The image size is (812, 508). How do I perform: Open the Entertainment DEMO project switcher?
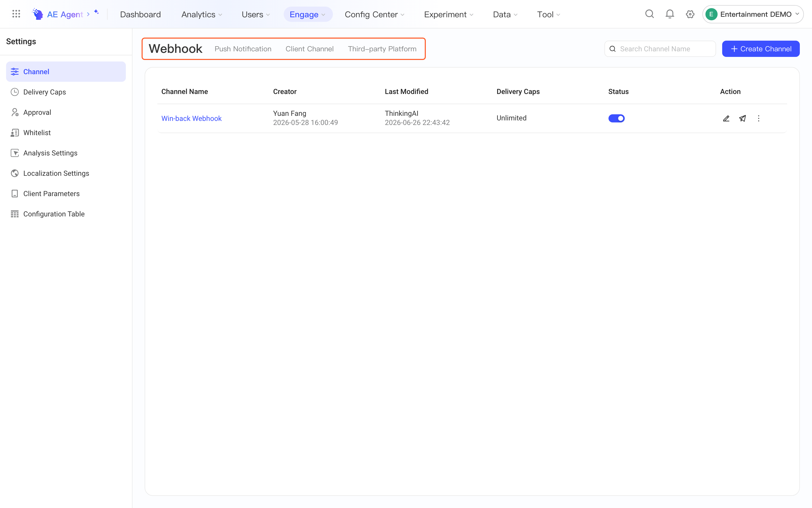click(753, 14)
